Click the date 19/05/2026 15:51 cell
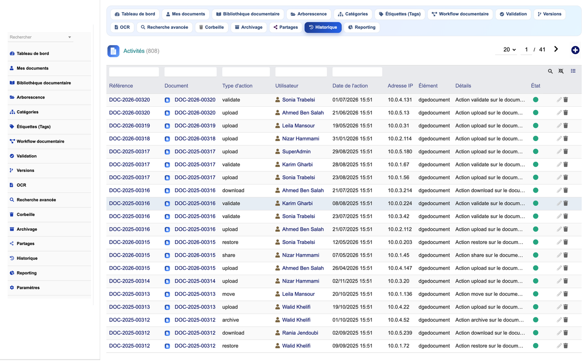 click(352, 126)
